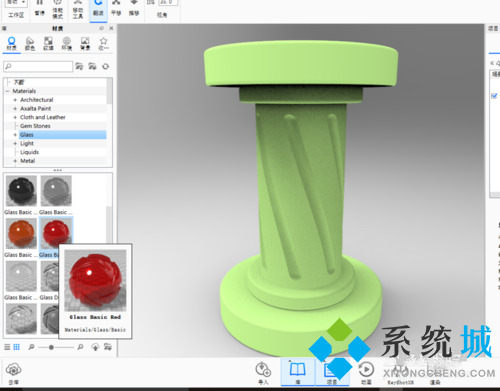Expand the Axalta Paint folder
This screenshot has width=500, height=391.
[15, 108]
